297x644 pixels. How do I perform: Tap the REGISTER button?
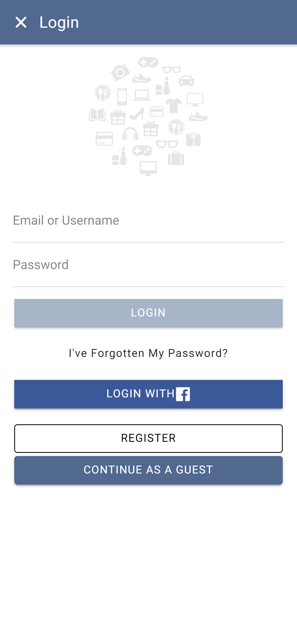[x=148, y=438]
